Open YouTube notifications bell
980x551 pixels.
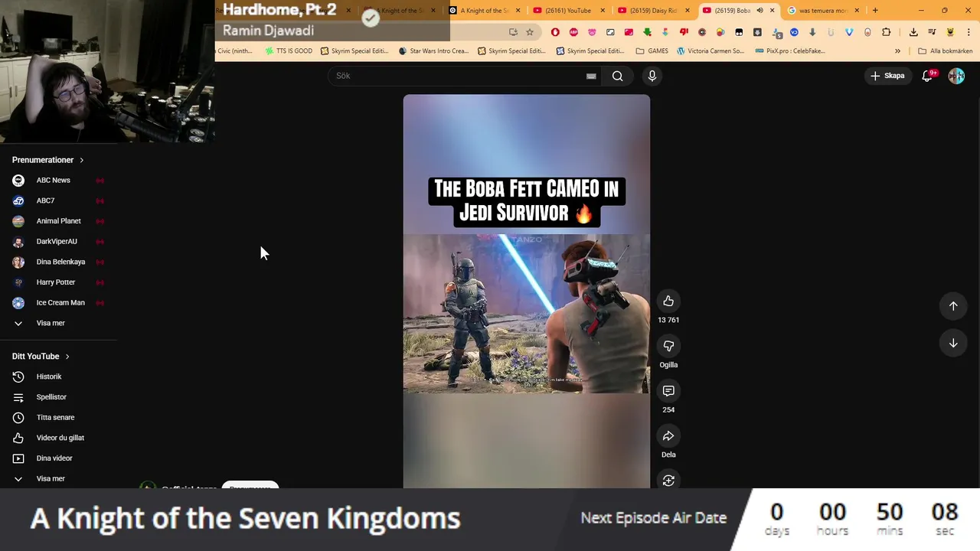tap(927, 76)
